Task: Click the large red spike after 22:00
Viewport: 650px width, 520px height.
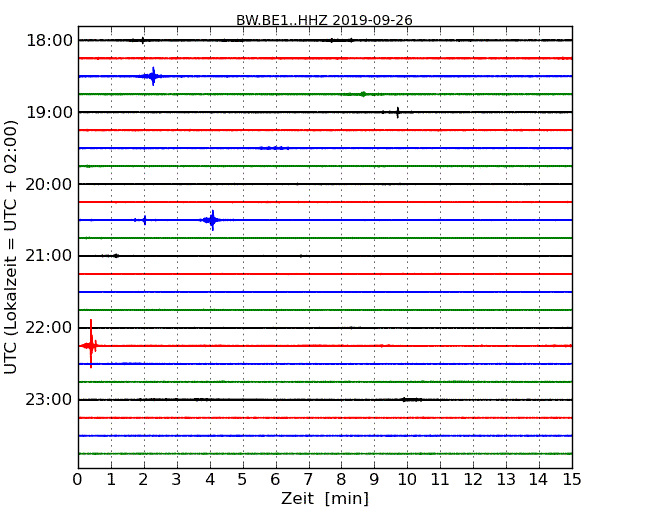Action: (x=91, y=344)
